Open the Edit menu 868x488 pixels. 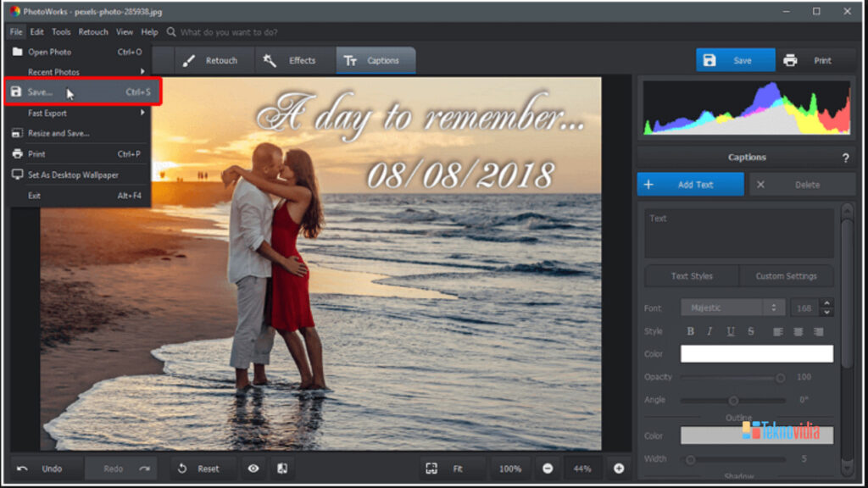[36, 31]
